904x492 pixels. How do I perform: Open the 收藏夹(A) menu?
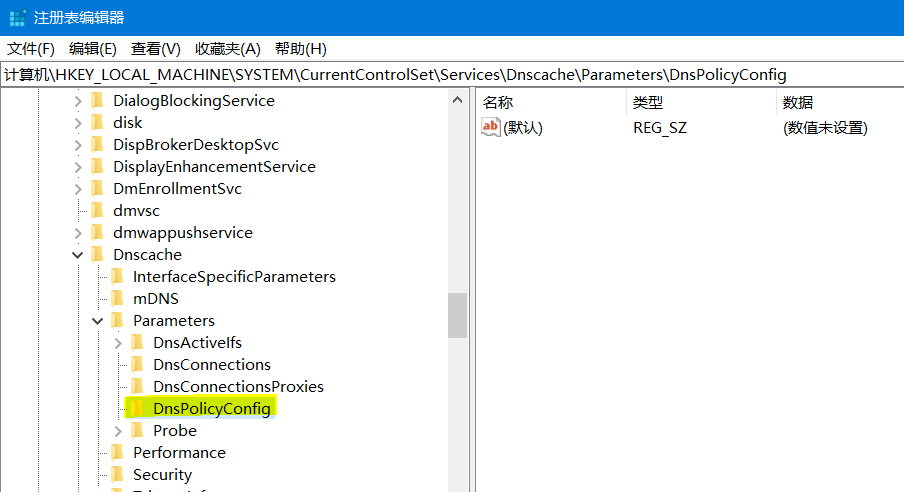(x=227, y=49)
